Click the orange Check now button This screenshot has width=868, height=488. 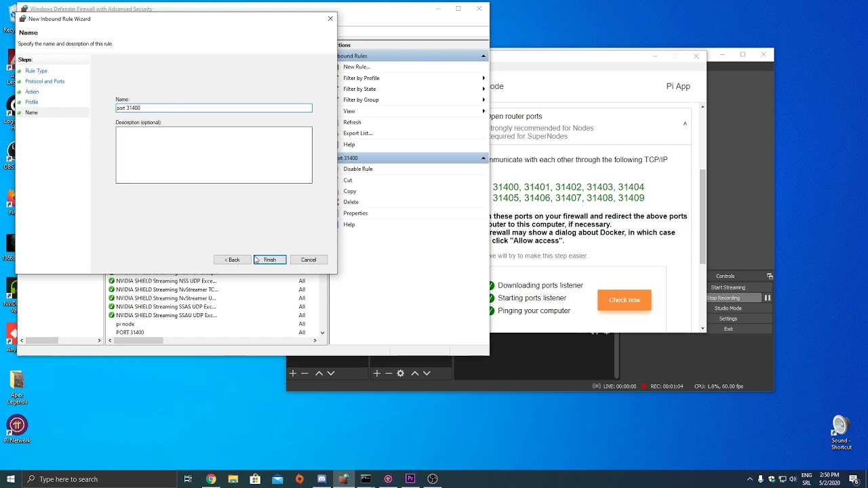625,300
